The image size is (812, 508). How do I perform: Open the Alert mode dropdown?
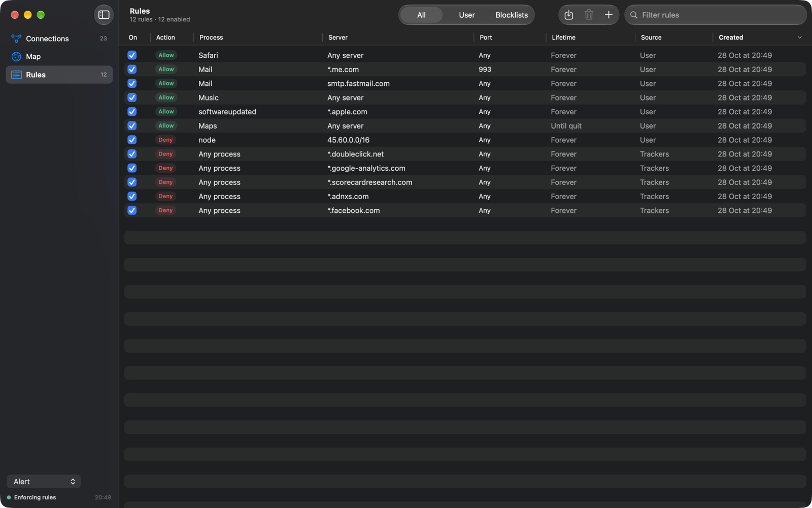point(44,482)
